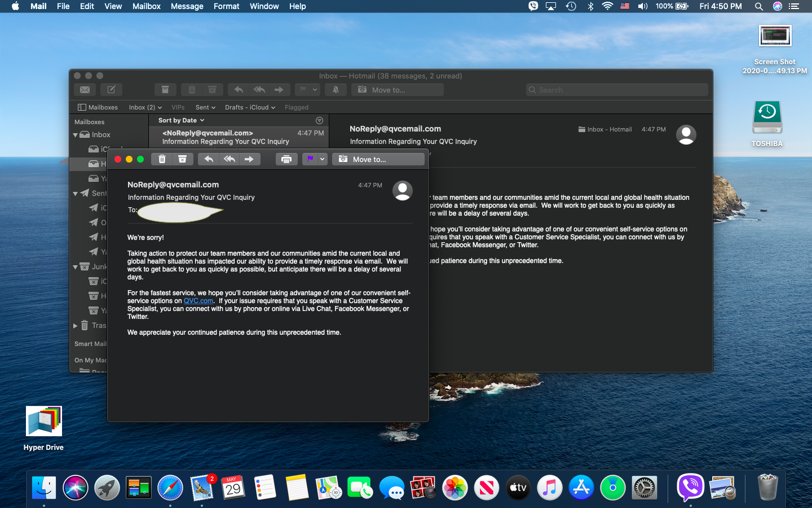Click Archive box icon in main Mail toolbar
The image size is (812, 508).
pyautogui.click(x=165, y=90)
